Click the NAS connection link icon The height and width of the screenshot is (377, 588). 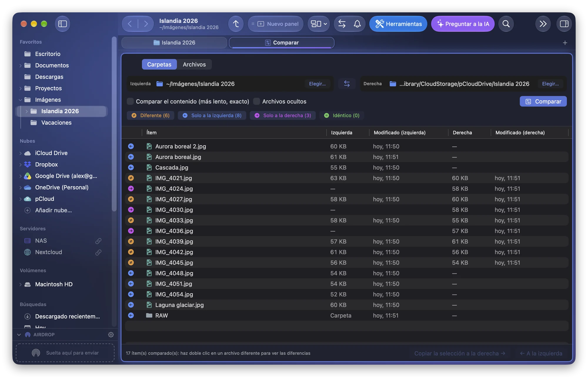tap(98, 241)
